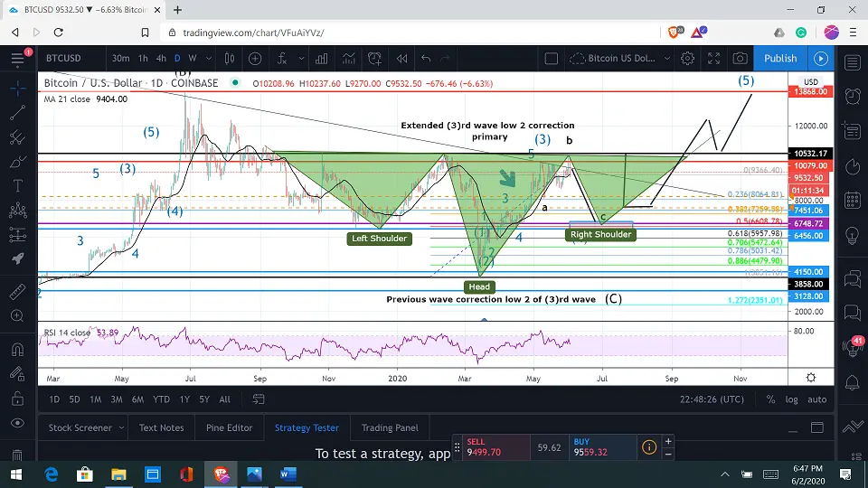Screen dimensions: 868x488
Task: Open chart settings gear icon
Action: coord(687,59)
